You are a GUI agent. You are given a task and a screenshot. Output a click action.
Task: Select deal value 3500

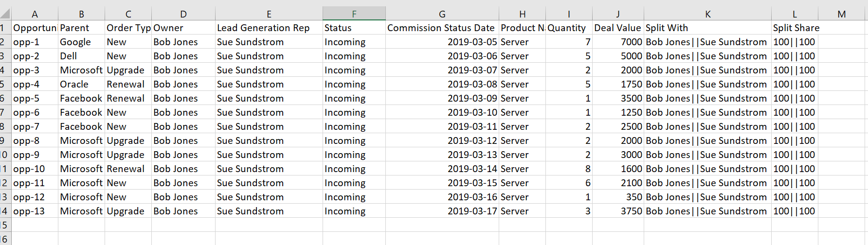click(618, 98)
